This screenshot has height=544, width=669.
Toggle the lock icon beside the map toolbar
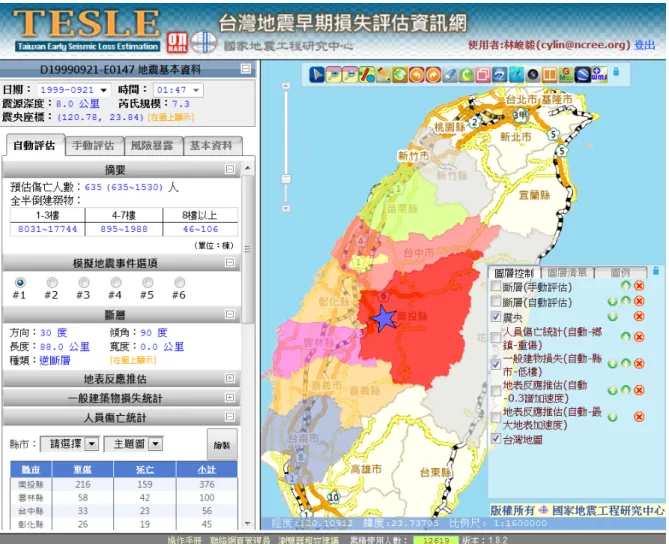pos(616,72)
